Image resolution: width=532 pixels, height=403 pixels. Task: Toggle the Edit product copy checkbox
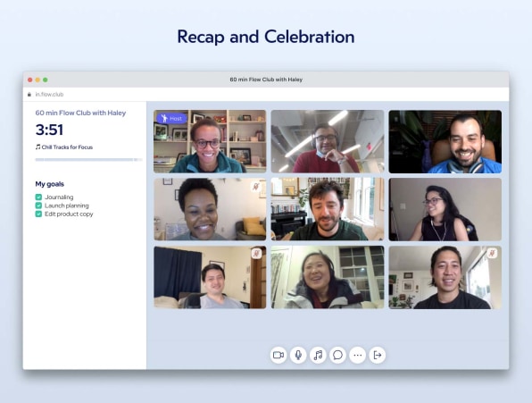click(38, 214)
